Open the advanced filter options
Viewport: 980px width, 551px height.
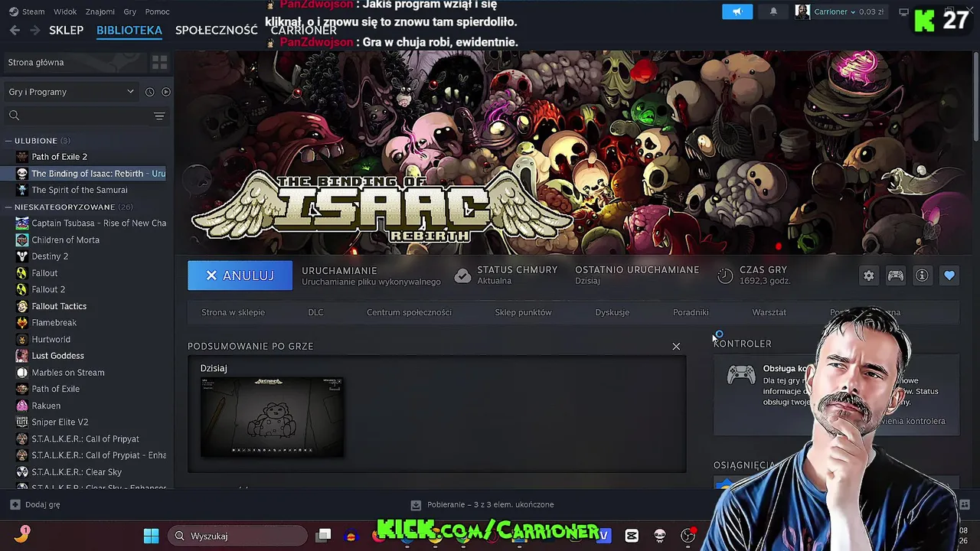(159, 116)
